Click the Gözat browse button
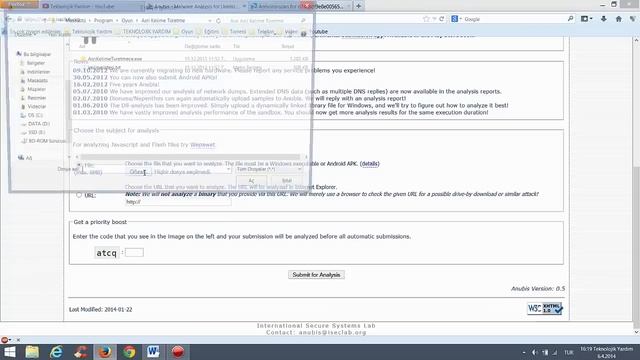The height and width of the screenshot is (360, 640). pyautogui.click(x=138, y=172)
